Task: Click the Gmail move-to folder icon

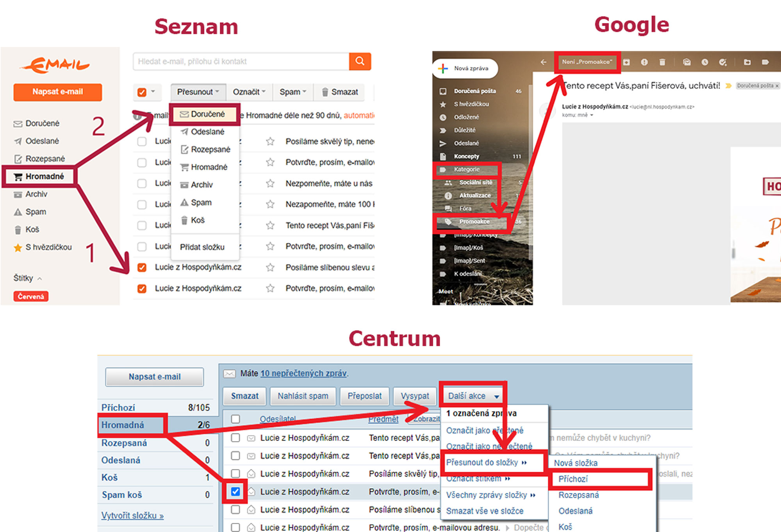Action: pyautogui.click(x=747, y=62)
